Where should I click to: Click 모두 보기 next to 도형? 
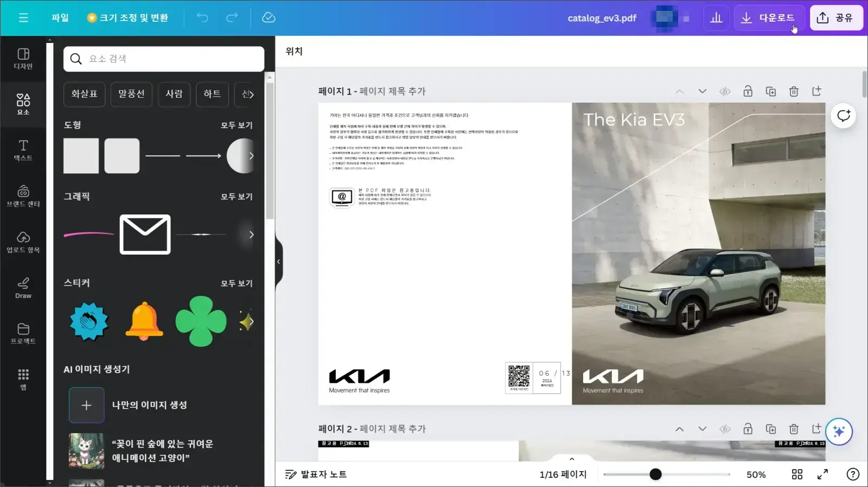click(x=237, y=125)
